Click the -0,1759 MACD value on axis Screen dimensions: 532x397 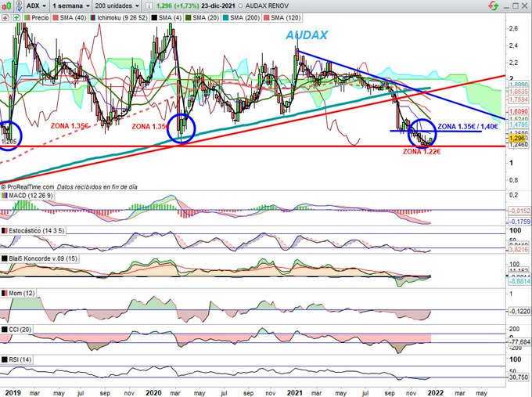coord(519,222)
